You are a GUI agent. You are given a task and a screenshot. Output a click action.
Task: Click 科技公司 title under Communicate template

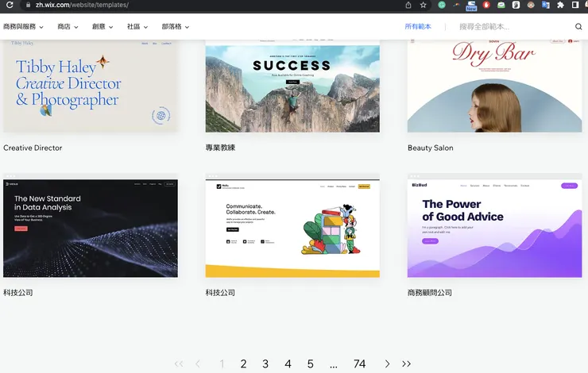tap(221, 293)
